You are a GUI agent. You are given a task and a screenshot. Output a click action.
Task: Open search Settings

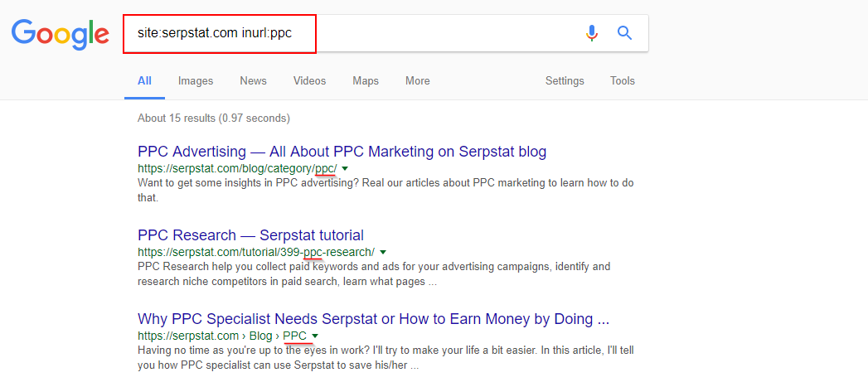point(565,81)
